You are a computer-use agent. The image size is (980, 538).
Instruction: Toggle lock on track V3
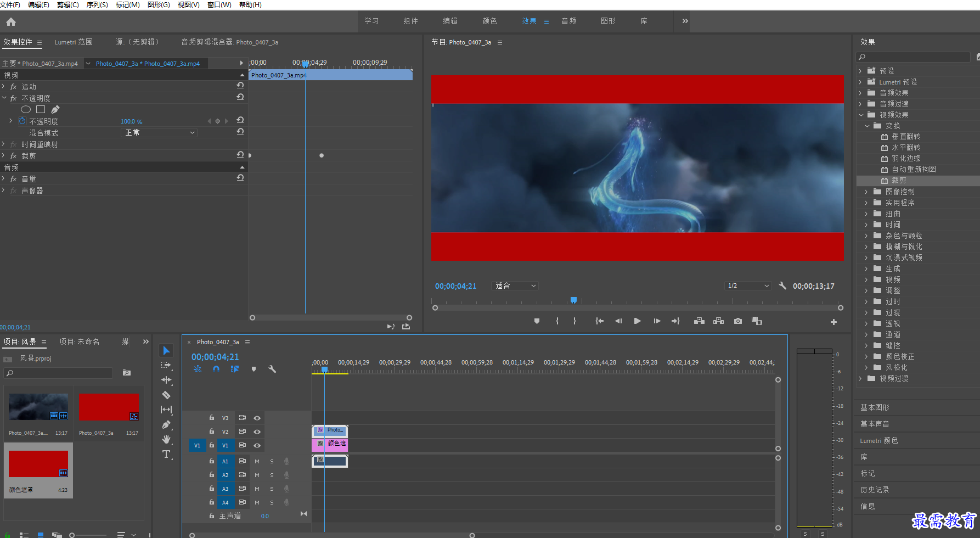212,418
